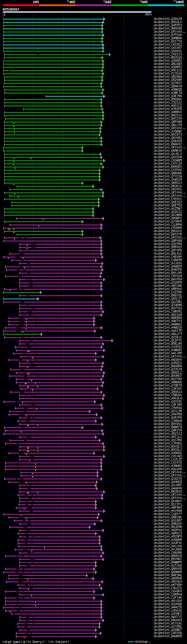This screenshot has width=187, height=644.
Task: Select hit UniRef100_C9LD71
Action: 168,588
